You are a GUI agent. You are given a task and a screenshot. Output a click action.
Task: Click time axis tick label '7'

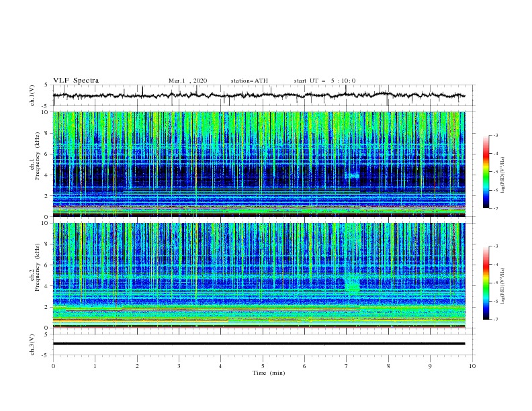[347, 366]
